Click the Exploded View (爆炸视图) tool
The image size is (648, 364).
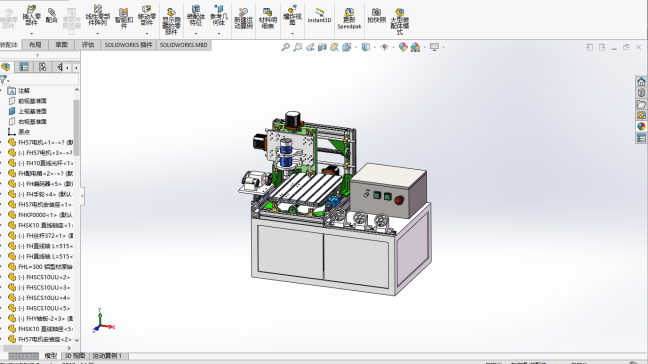(x=292, y=16)
